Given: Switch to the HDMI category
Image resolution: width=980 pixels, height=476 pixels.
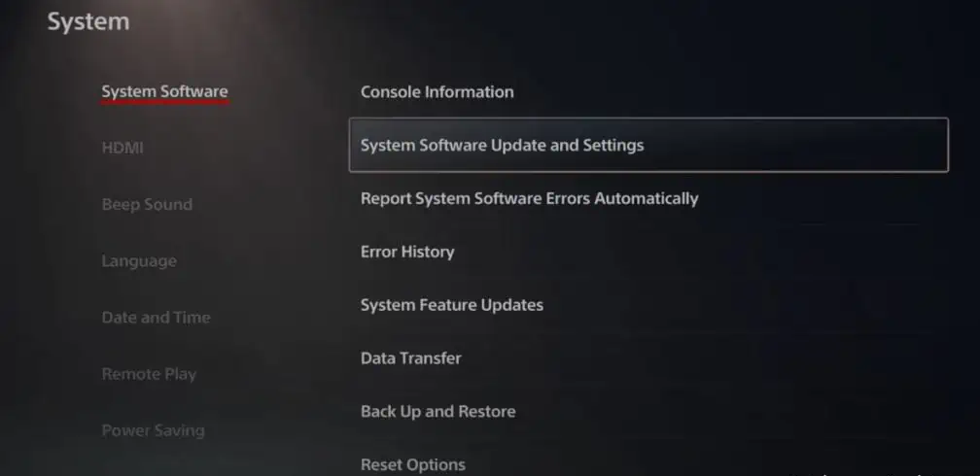Looking at the screenshot, I should pos(122,149).
